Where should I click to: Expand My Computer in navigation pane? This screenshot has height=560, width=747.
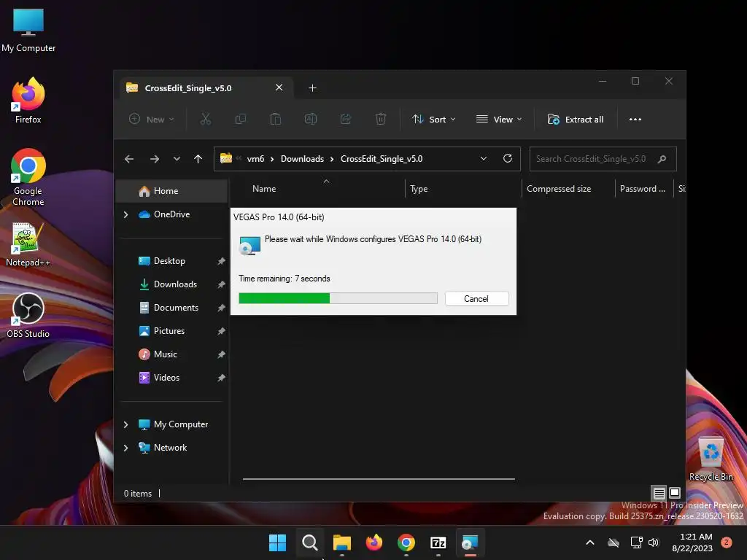(x=125, y=424)
